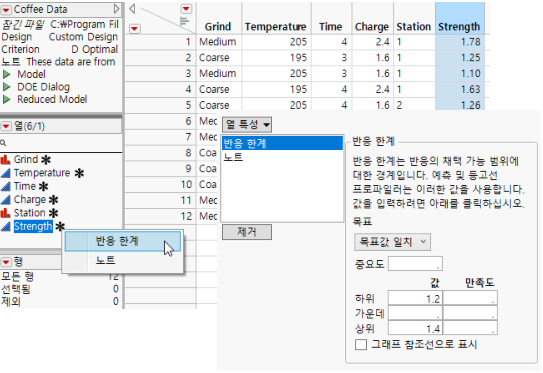Screen dimensions: 543x373
Task: Select row number 3 in the table
Action: [161, 74]
